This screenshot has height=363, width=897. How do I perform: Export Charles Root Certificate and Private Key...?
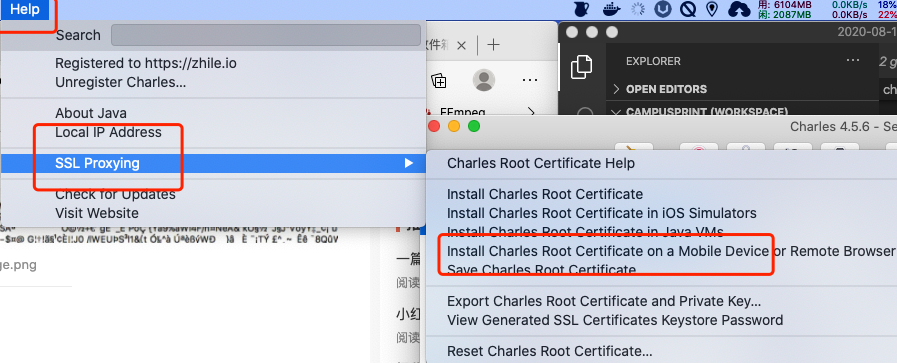point(604,301)
